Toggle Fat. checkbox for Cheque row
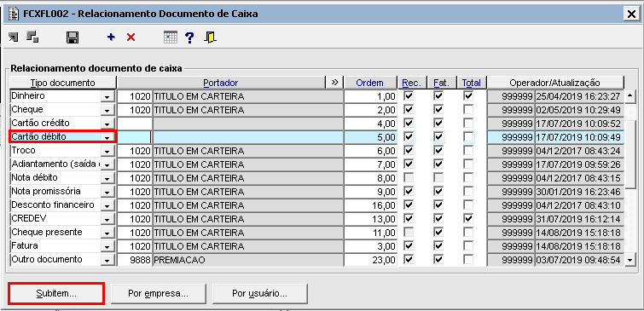Image resolution: width=644 pixels, height=311 pixels. click(438, 110)
